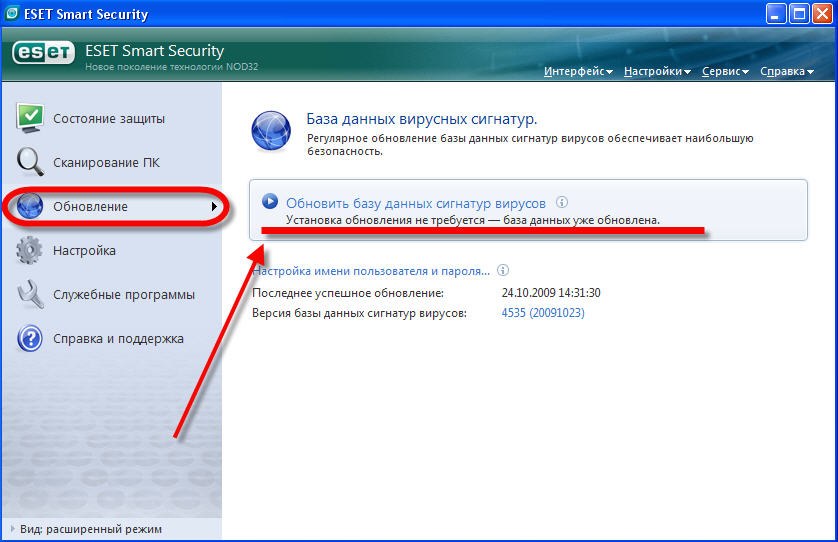This screenshot has height=542, width=838.
Task: Click version link 4535 (20091023)
Action: (543, 313)
